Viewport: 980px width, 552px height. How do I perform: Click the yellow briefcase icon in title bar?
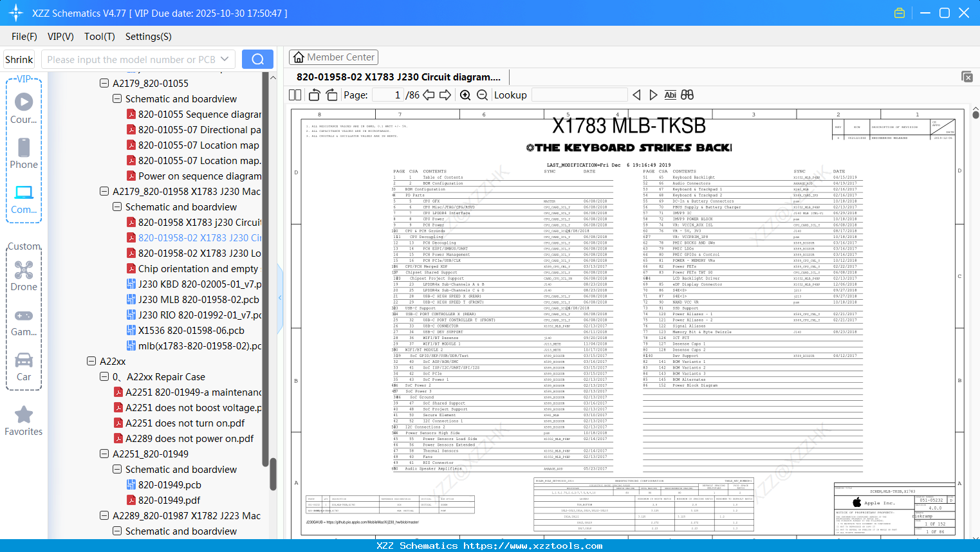[x=900, y=13]
